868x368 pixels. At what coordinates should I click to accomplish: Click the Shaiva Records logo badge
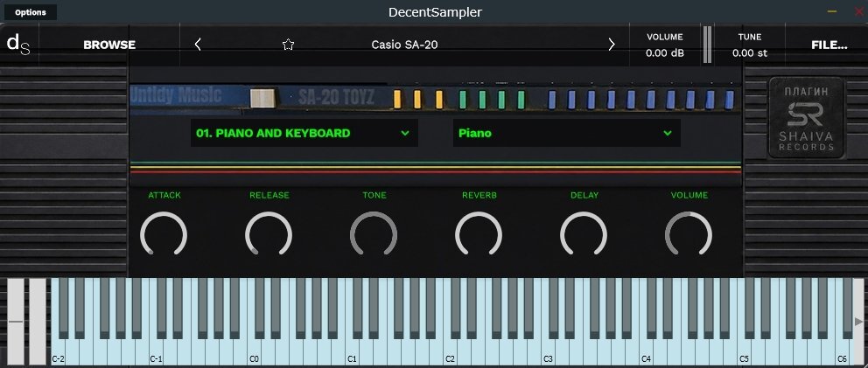point(806,118)
